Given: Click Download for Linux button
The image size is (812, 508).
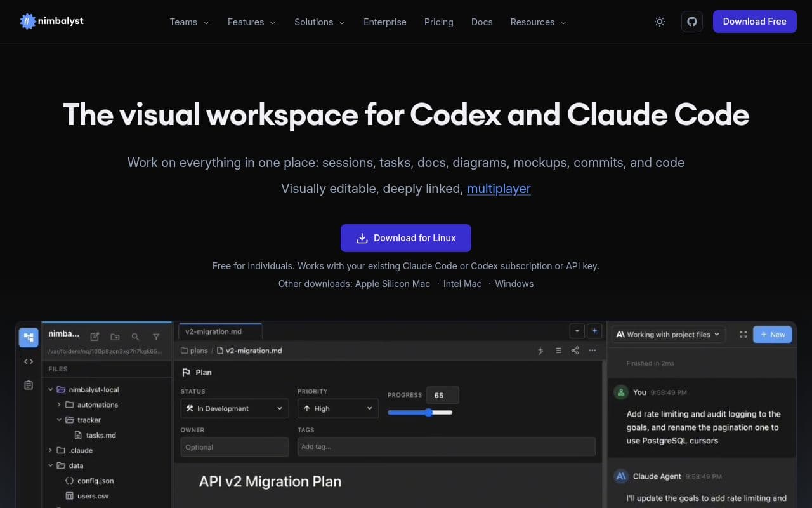Looking at the screenshot, I should click(x=406, y=238).
